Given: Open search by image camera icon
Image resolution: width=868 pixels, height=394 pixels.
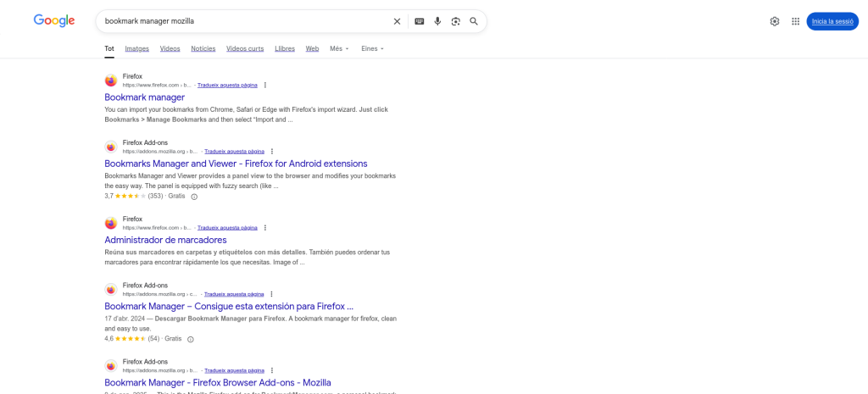Looking at the screenshot, I should pos(456,21).
